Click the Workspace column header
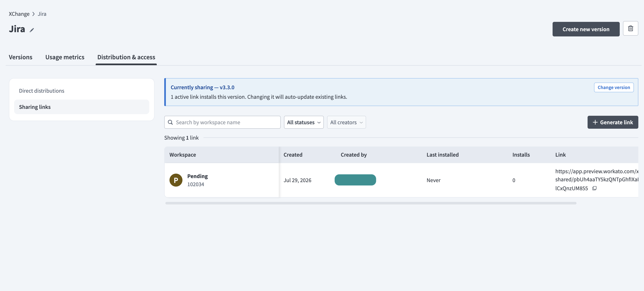Image resolution: width=644 pixels, height=291 pixels. (x=182, y=155)
